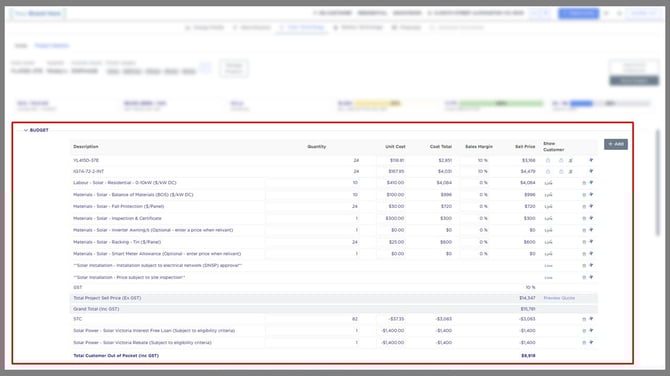
Task: Delete the Inverter Awning line item
Action: click(x=584, y=230)
